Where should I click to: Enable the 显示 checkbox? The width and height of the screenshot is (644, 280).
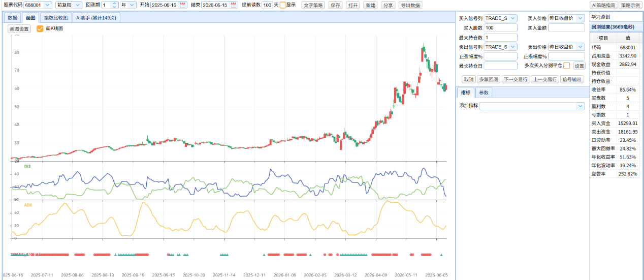(283, 5)
